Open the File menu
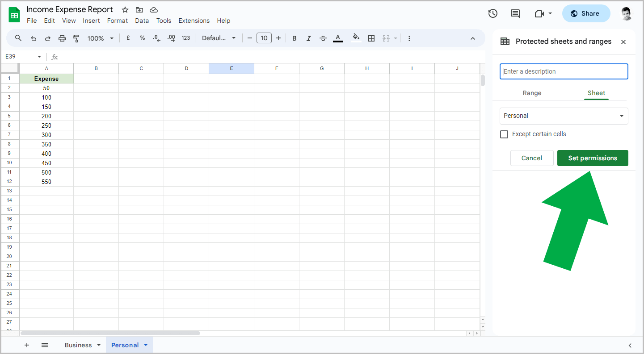The width and height of the screenshot is (644, 354). pos(32,21)
